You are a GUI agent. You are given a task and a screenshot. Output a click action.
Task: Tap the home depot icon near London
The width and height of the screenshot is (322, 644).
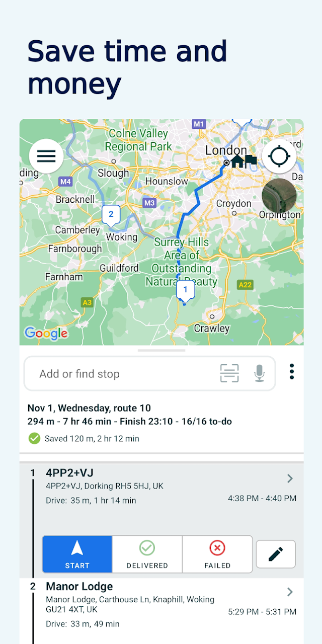pos(244,161)
